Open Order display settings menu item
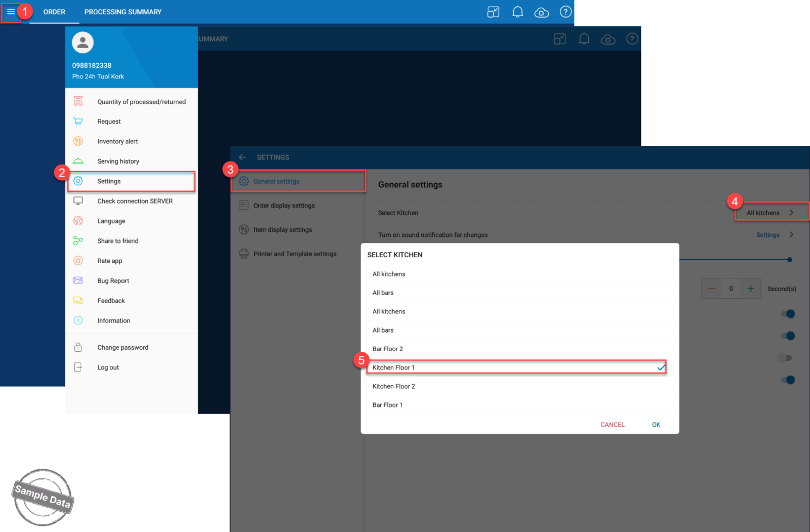The height and width of the screenshot is (532, 810). pyautogui.click(x=284, y=206)
